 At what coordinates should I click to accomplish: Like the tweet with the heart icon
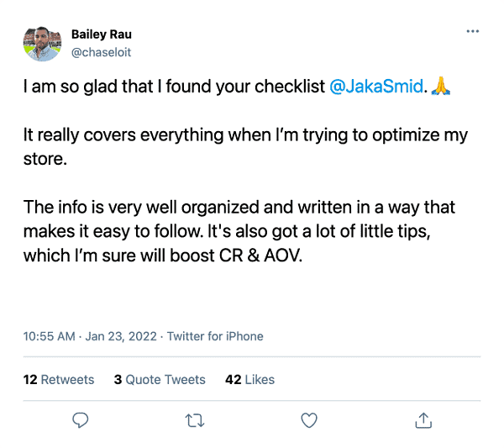tap(309, 419)
